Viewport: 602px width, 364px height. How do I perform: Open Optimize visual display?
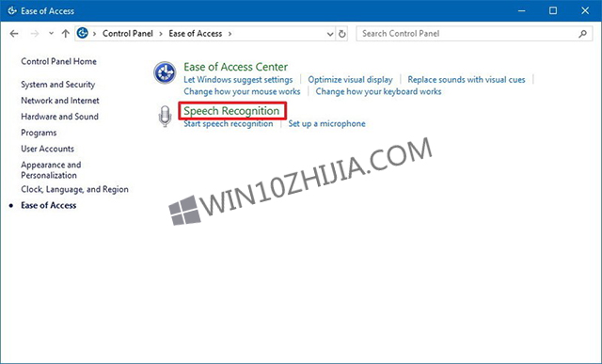[350, 80]
